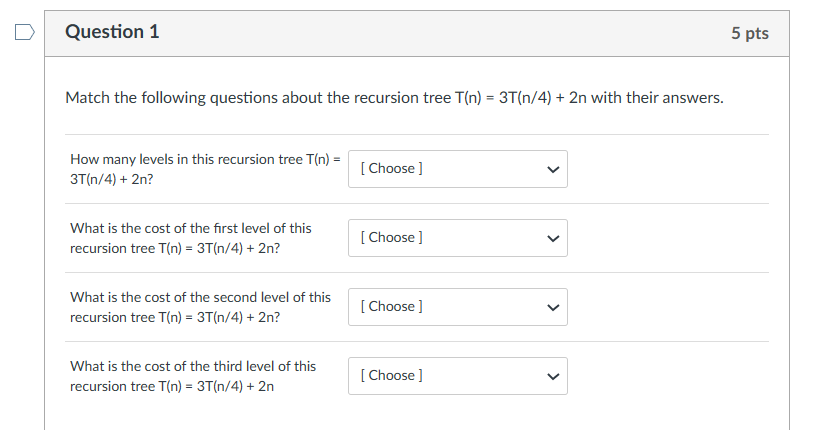Click "[ Choose ]" placeholder beside the second level question
This screenshot has height=430, width=814.
pos(395,307)
